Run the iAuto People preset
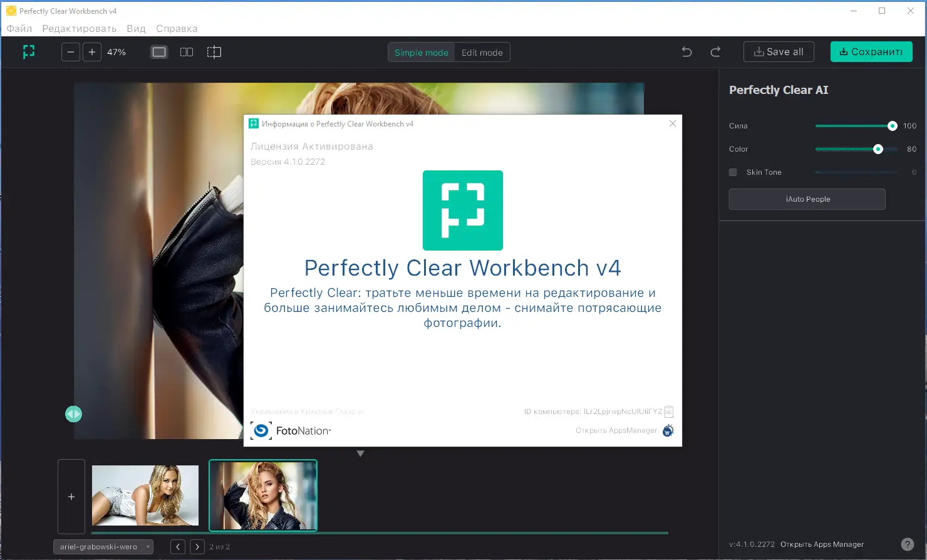 (x=807, y=199)
